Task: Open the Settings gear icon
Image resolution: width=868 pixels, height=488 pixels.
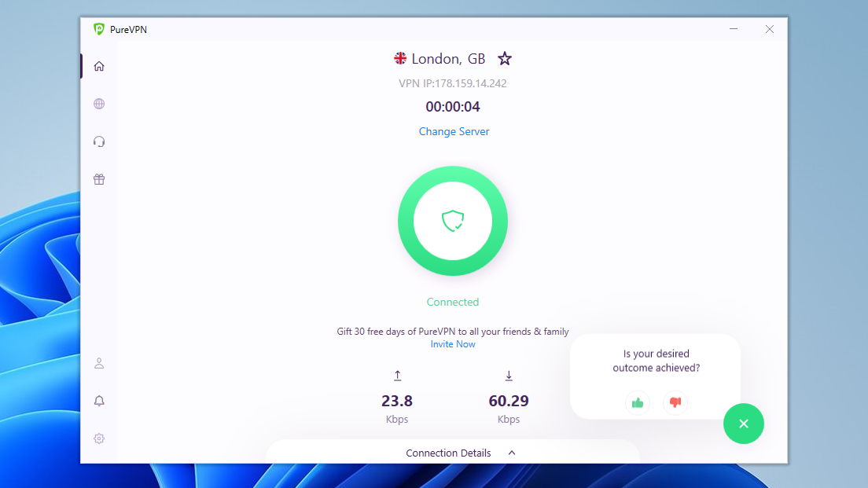Action: click(x=99, y=438)
